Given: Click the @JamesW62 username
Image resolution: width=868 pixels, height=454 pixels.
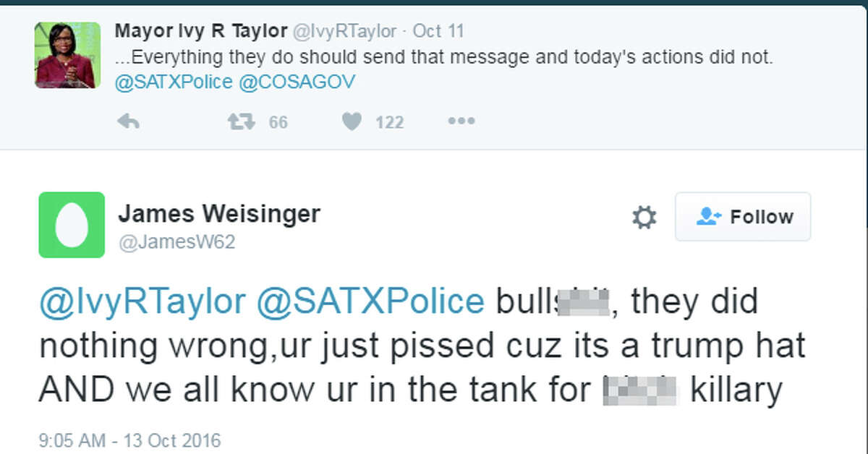Looking at the screenshot, I should [x=176, y=243].
